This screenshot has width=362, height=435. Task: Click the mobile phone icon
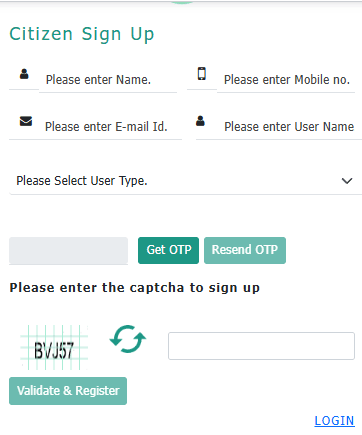[202, 73]
